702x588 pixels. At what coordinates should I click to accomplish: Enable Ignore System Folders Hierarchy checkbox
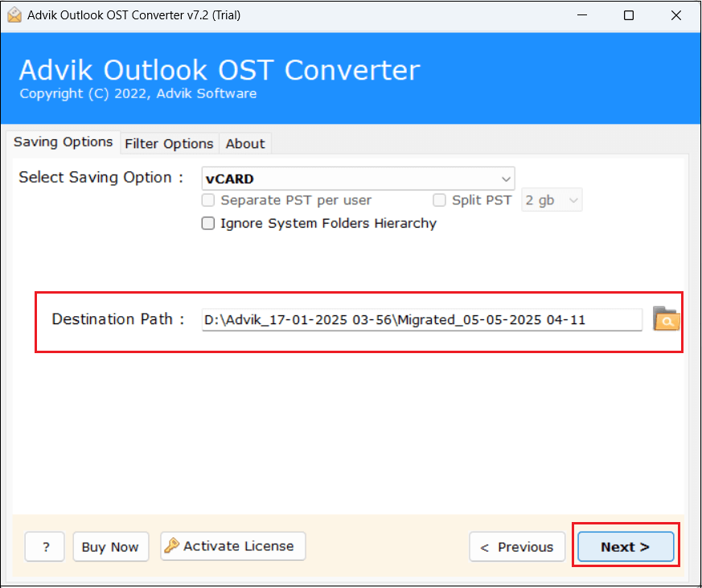pos(207,223)
